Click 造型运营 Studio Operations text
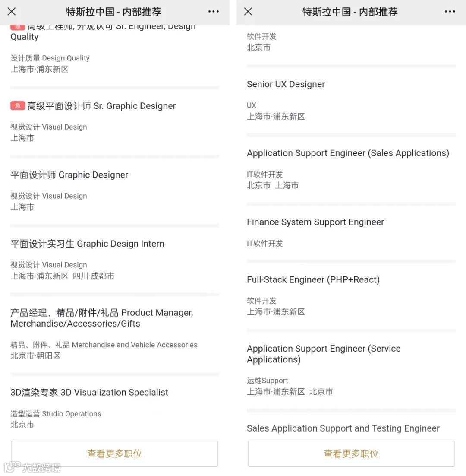Screen dimensions: 466x476 pos(56,414)
